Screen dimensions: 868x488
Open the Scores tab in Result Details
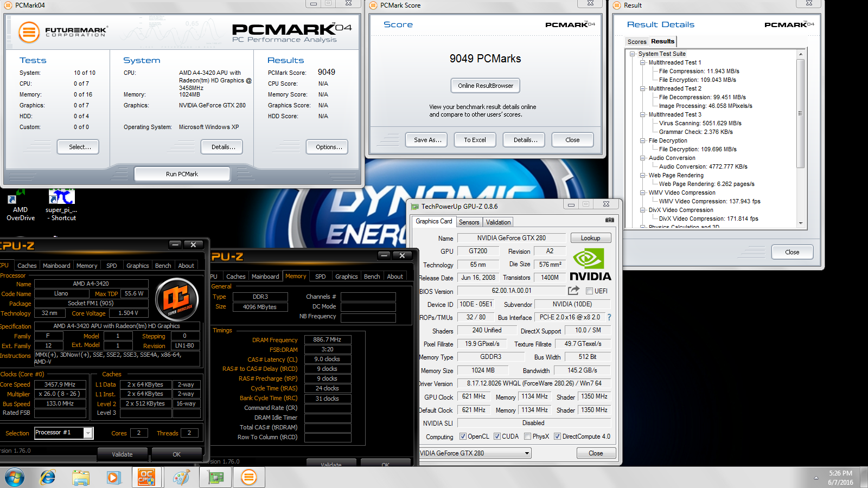pyautogui.click(x=637, y=42)
